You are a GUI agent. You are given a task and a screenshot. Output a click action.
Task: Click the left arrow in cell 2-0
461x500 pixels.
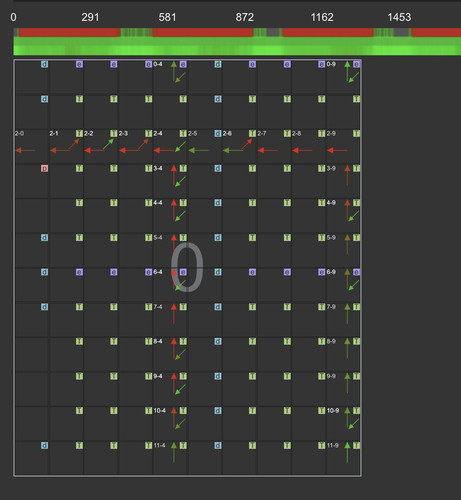tap(26, 151)
